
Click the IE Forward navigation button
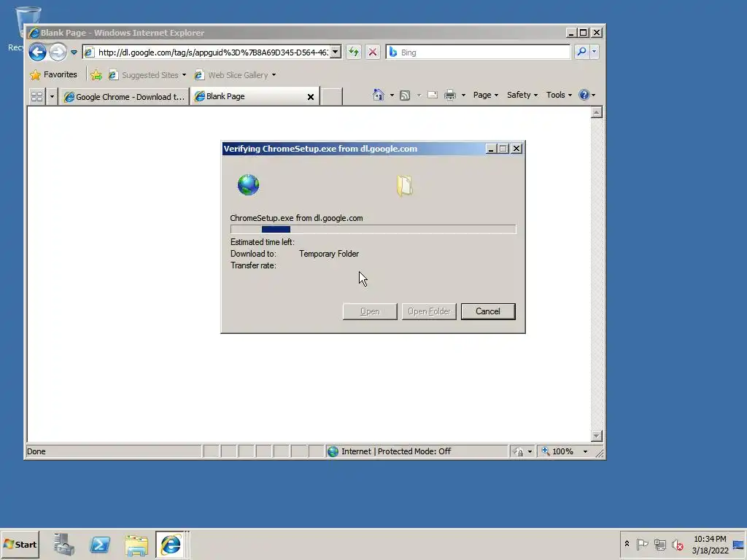pos(58,52)
